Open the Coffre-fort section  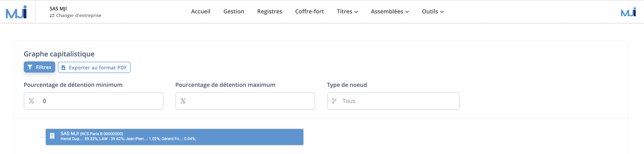[x=309, y=11]
